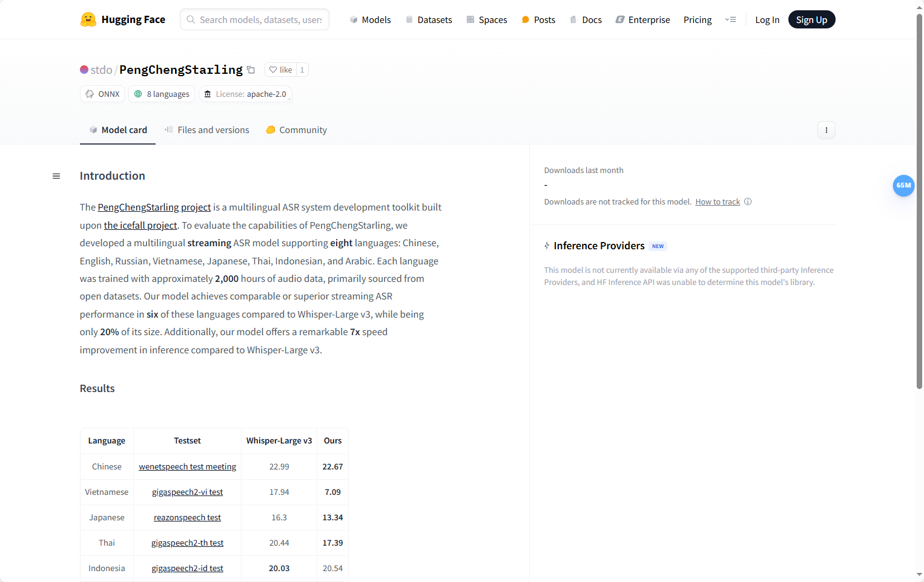This screenshot has width=924, height=582.
Task: Open the stdo owner profile link
Action: pos(101,70)
